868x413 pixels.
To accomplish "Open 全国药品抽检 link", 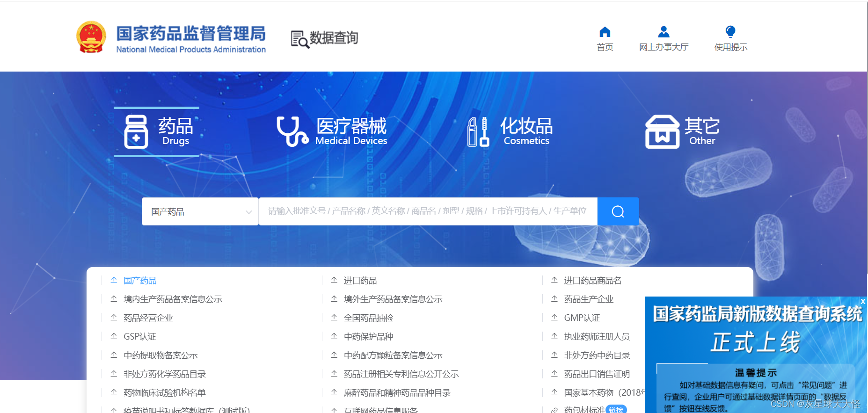I will [369, 318].
